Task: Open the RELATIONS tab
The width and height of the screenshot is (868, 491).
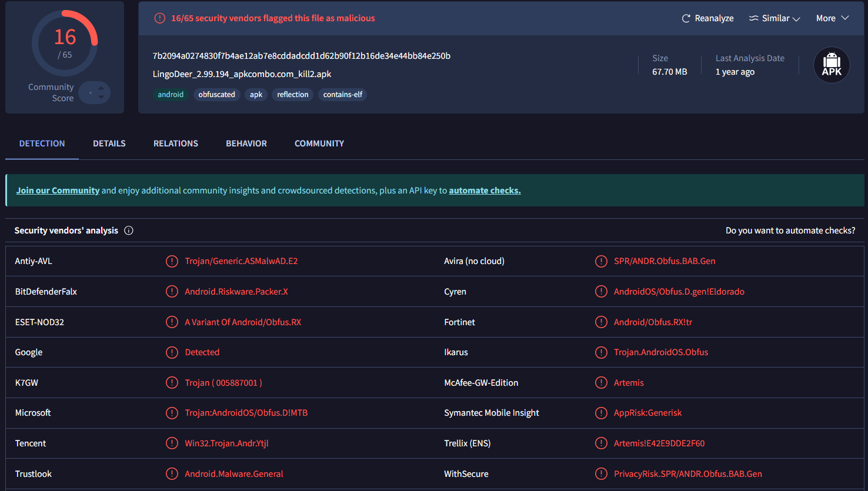Action: tap(176, 143)
